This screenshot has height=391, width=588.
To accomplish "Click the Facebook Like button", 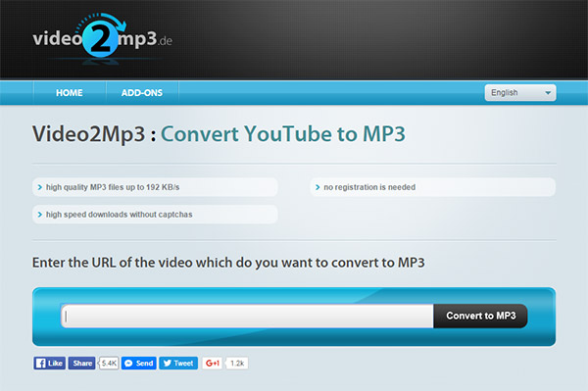I will [50, 363].
